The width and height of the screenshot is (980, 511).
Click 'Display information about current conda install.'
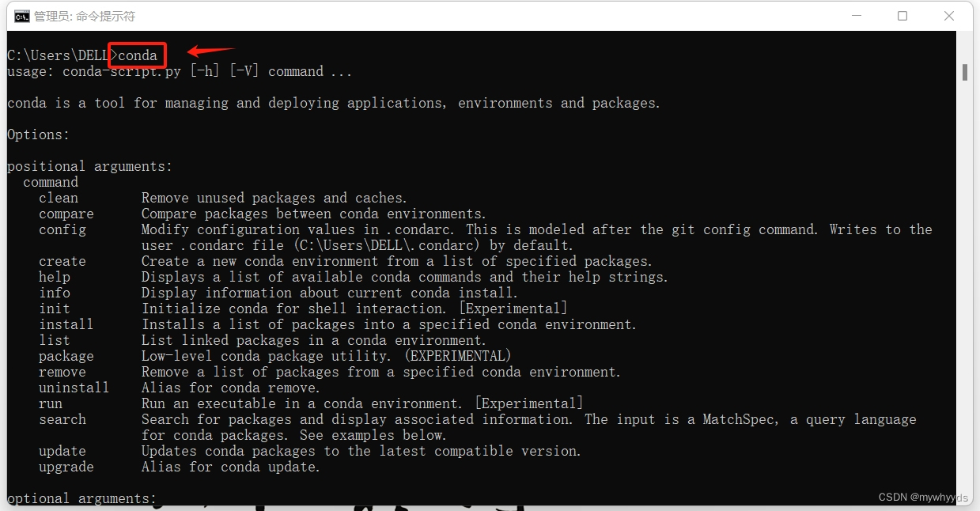tap(330, 293)
